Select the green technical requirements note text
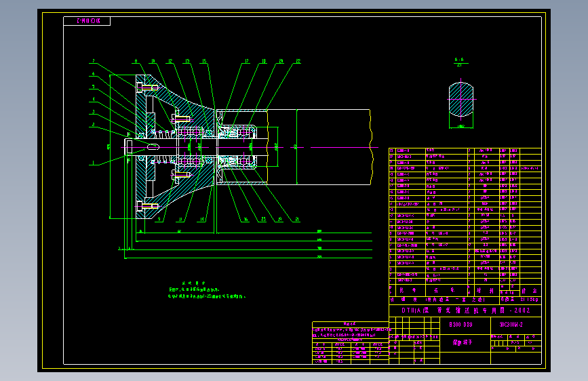The width and height of the screenshot is (588, 381). point(207,290)
